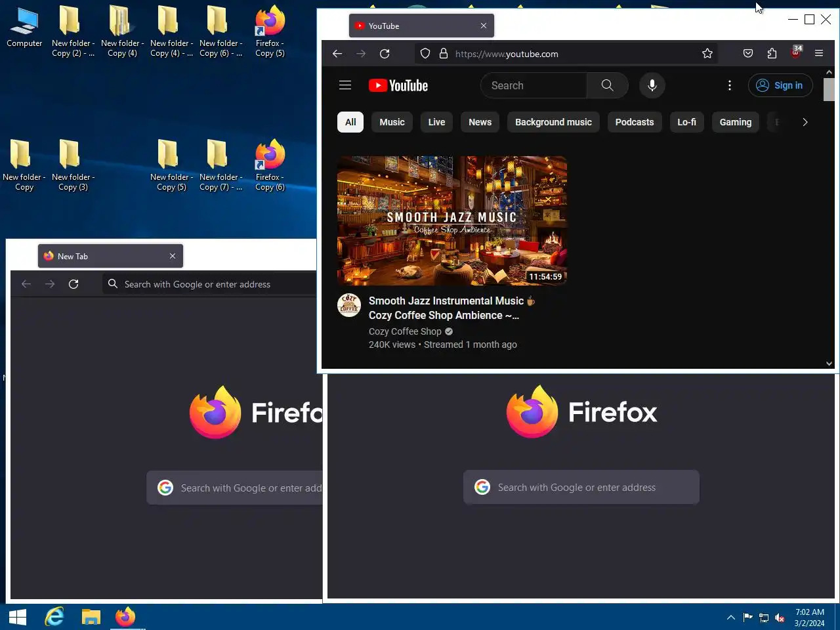
Task: Click forward arrow in left Firefox window
Action: 50,284
